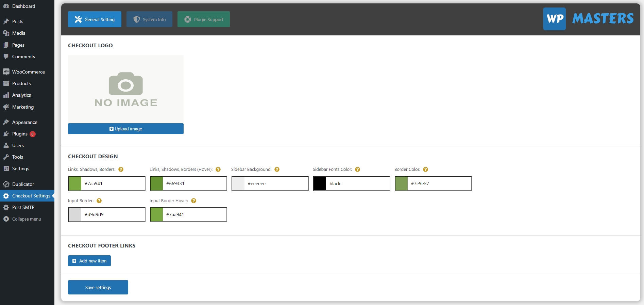
Task: Click help icon next to Input Border label
Action: [99, 201]
